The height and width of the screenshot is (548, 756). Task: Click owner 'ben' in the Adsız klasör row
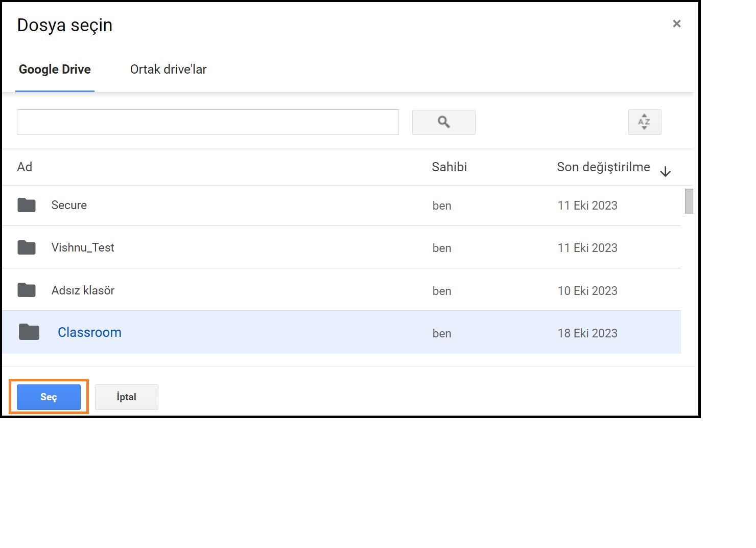coord(442,291)
